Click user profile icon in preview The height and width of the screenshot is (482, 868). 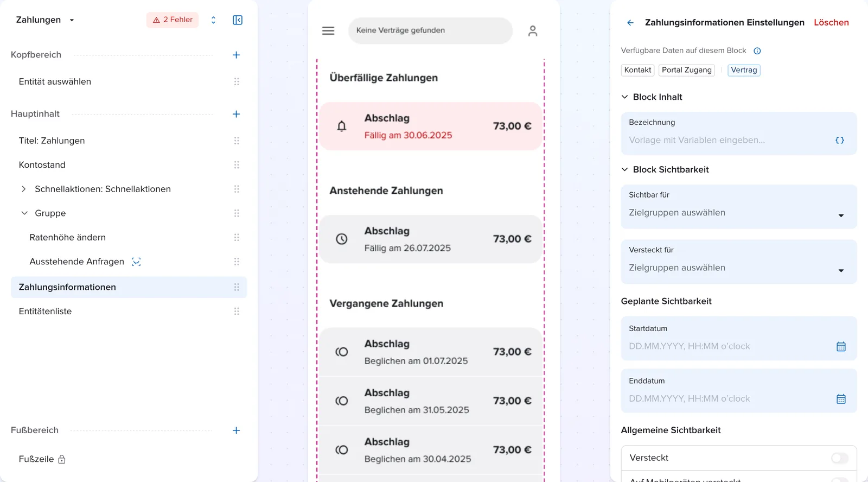(533, 31)
